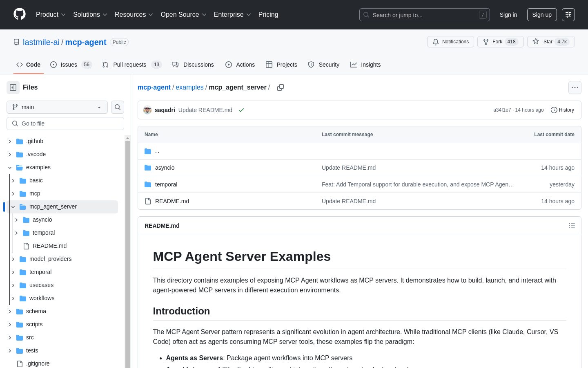This screenshot has width=588, height=368.
Task: Switch to the Issues tab
Action: 71,65
